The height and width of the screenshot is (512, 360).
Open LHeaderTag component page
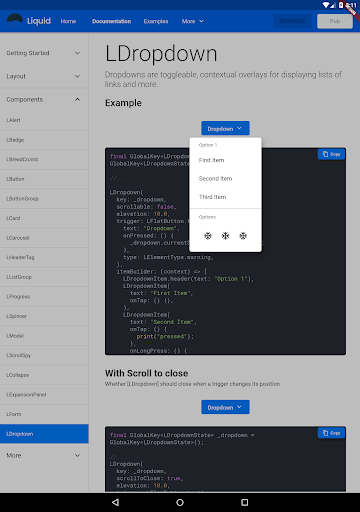click(x=44, y=257)
